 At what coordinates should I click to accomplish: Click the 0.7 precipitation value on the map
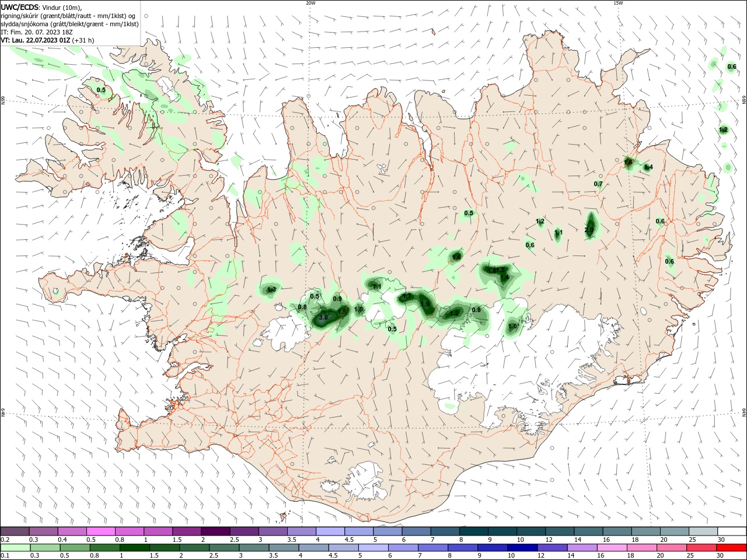(598, 184)
